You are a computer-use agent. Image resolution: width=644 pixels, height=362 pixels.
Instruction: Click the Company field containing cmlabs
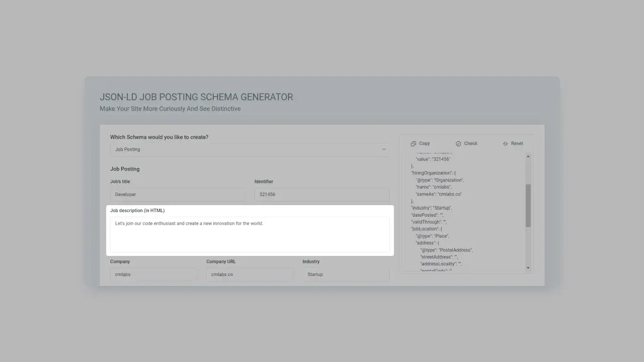pos(153,275)
